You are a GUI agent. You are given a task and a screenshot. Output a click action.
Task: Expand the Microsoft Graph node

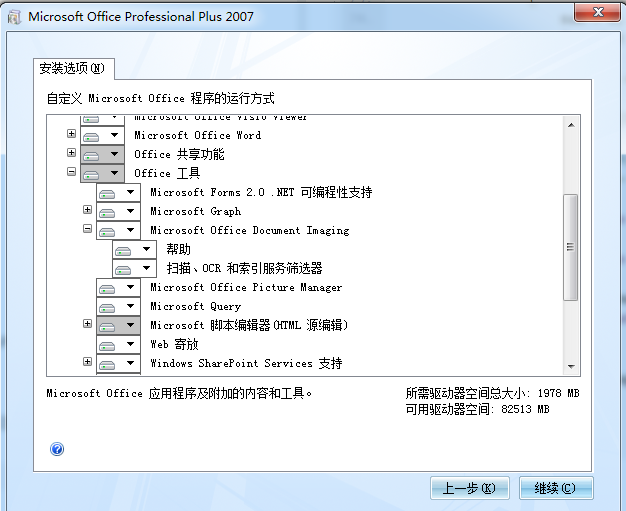[x=87, y=210]
